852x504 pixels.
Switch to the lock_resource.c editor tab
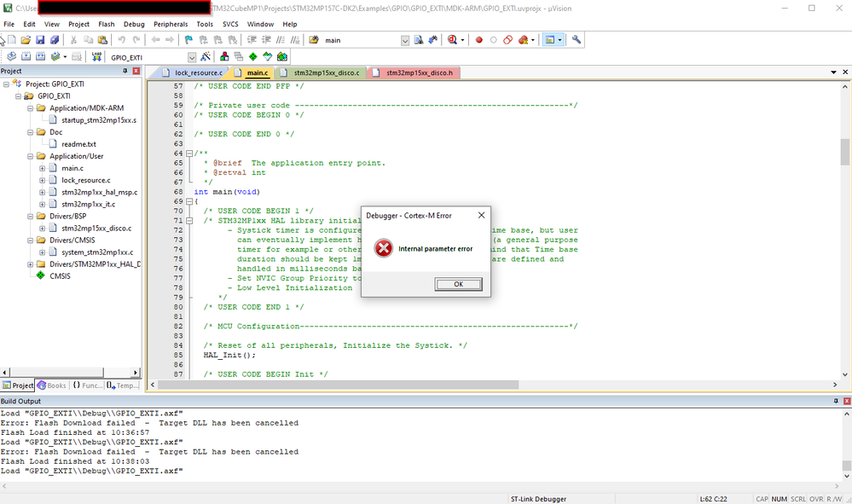[194, 72]
